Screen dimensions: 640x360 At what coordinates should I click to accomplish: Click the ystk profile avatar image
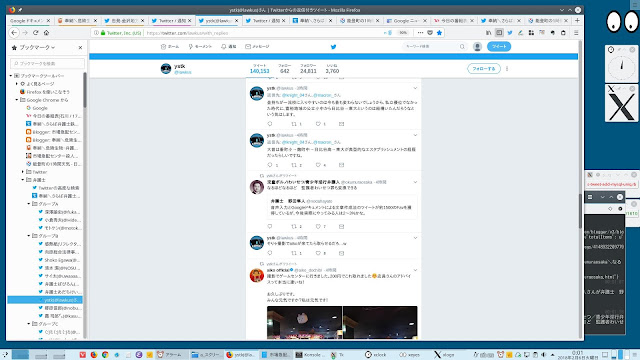click(166, 69)
